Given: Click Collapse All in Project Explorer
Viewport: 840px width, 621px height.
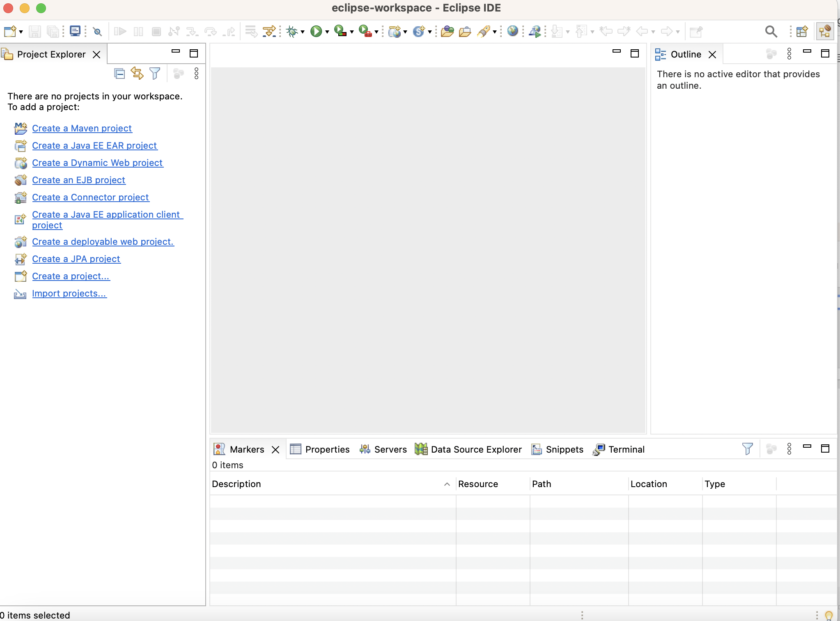Looking at the screenshot, I should (119, 74).
